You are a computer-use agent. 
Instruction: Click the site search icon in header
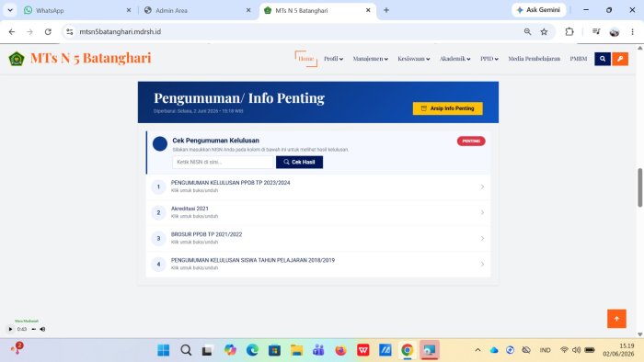coord(602,59)
